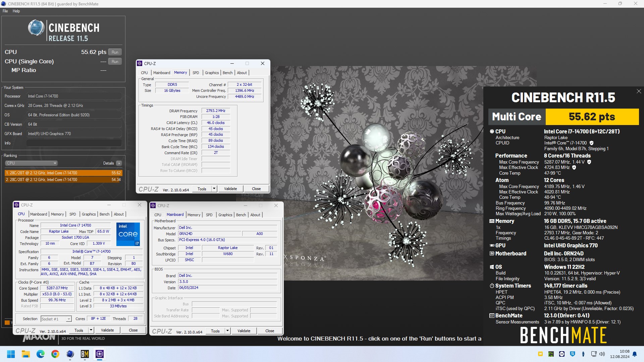644x362 pixels.
Task: Select Memory tab in CPU-Z Mainboard window
Action: pos(194,215)
